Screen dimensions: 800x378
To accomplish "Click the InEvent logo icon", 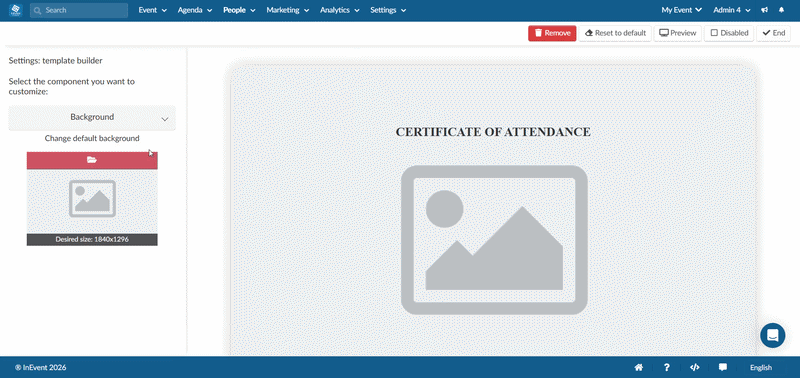I will point(16,10).
